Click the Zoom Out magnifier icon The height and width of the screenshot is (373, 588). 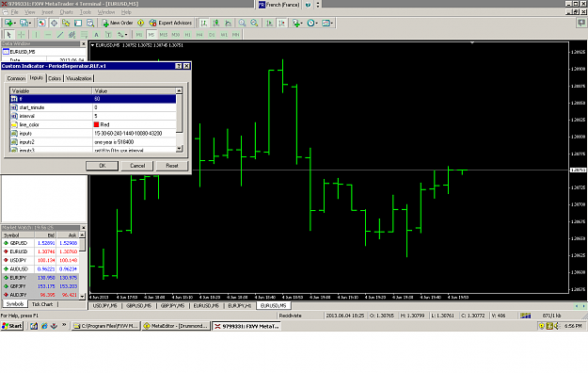point(254,23)
